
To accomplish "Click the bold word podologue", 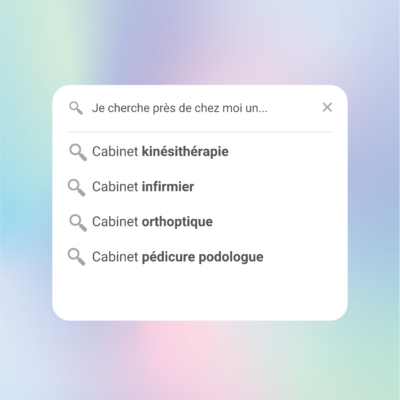I will [231, 257].
